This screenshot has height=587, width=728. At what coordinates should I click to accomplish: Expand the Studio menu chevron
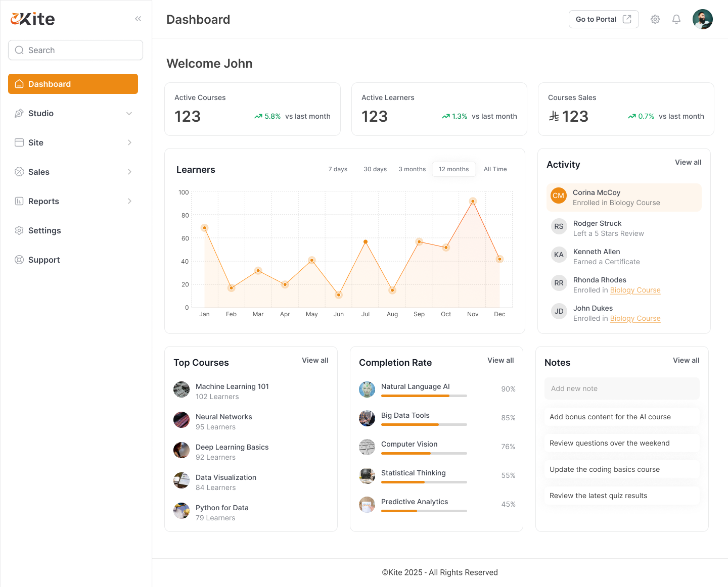coord(129,114)
